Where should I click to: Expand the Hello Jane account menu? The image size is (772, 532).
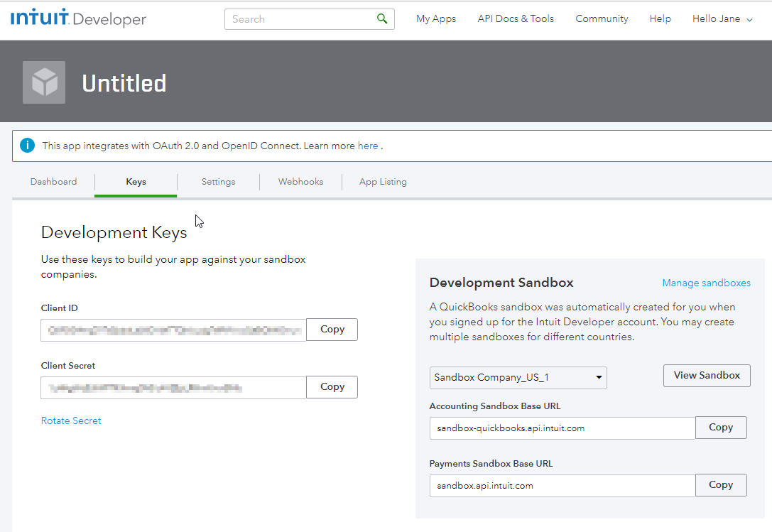722,19
